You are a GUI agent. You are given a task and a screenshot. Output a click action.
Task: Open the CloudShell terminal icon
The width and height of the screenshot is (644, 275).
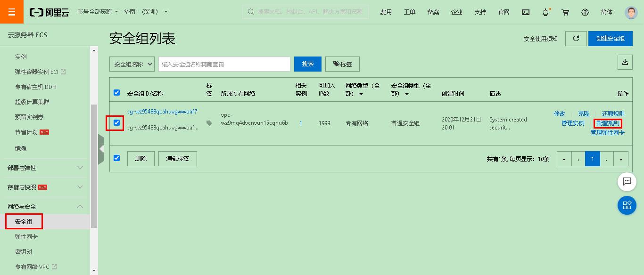click(x=525, y=12)
